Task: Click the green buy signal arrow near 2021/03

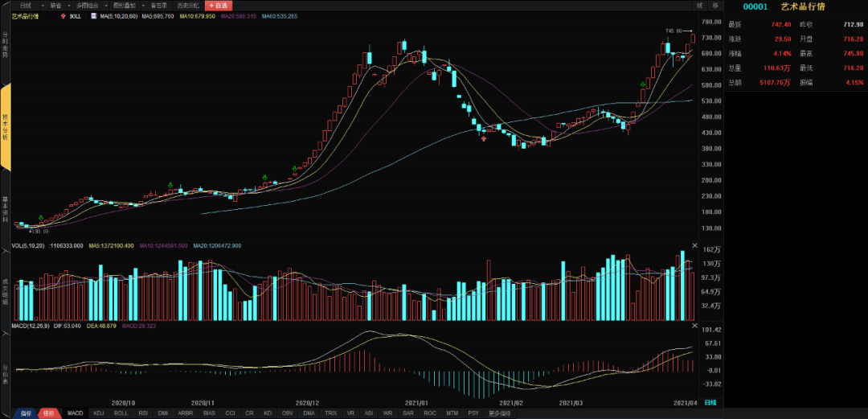Action: 643,84
